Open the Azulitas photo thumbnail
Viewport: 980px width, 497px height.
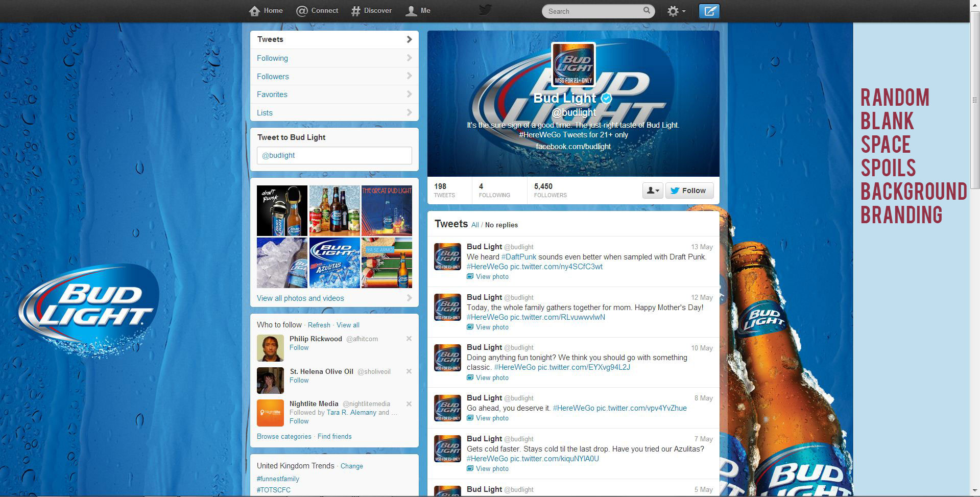click(x=334, y=263)
